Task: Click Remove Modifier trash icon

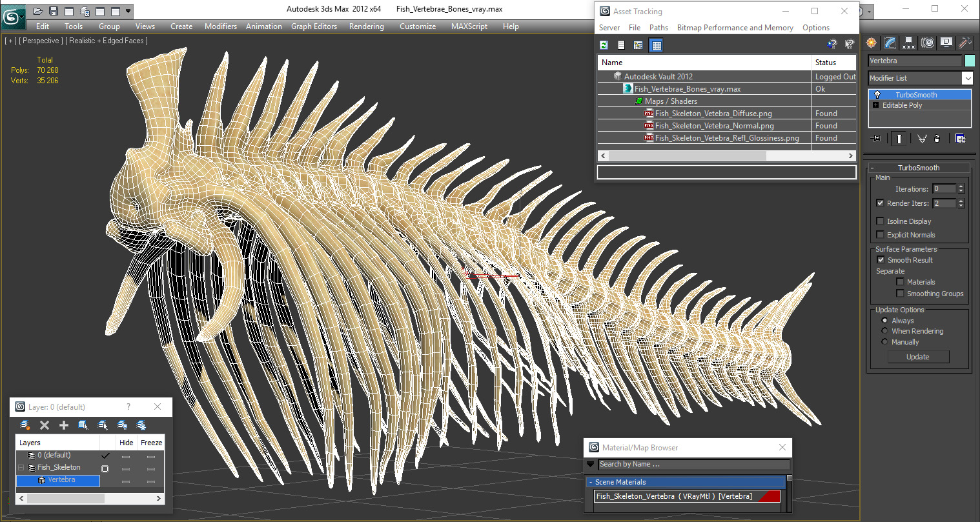Action: (x=937, y=139)
